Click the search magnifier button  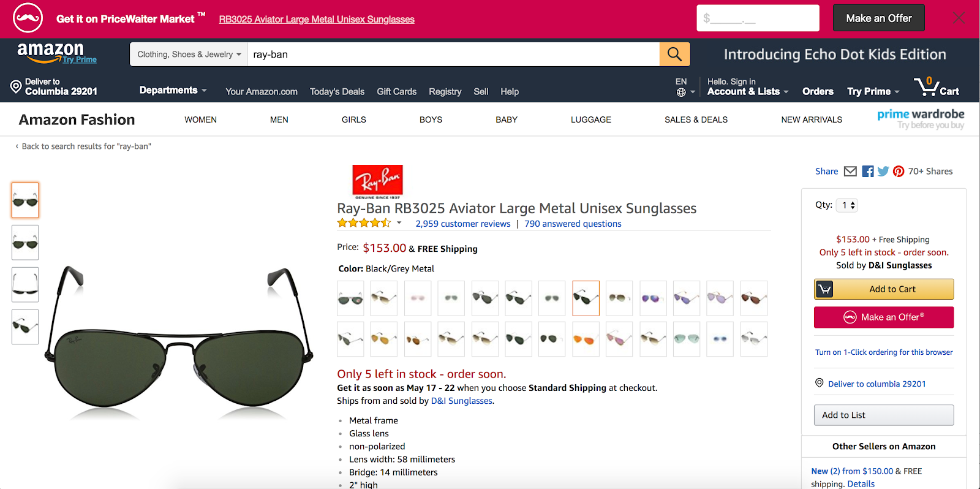tap(674, 55)
